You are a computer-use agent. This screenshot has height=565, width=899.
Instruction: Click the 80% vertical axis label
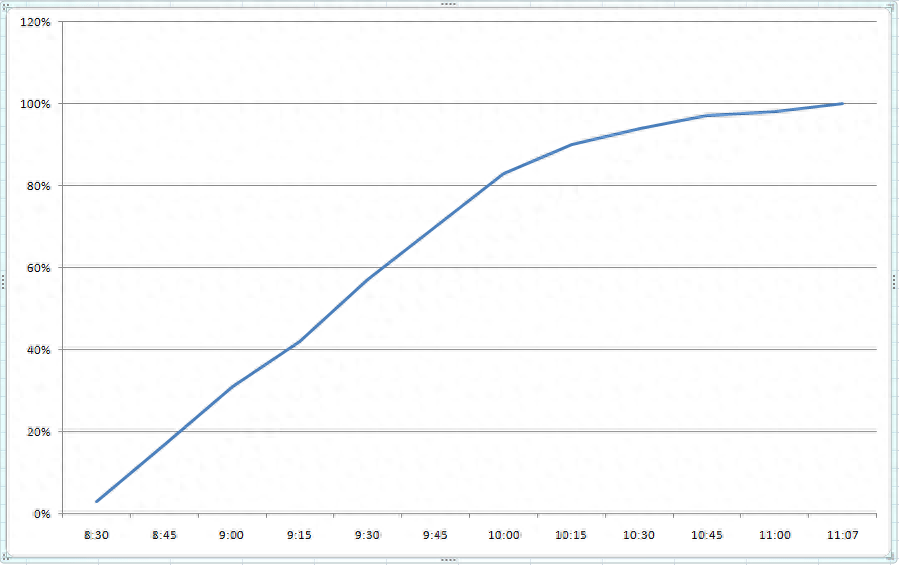click(x=40, y=186)
